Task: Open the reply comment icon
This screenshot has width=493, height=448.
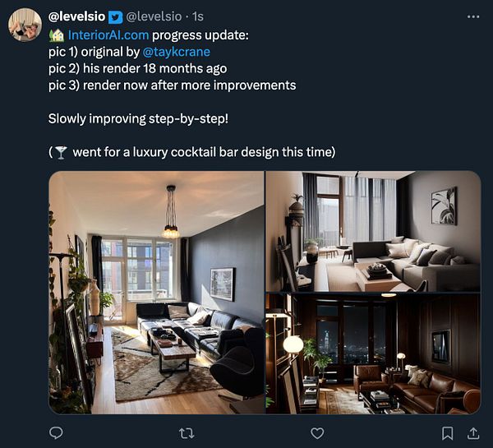Action: pyautogui.click(x=56, y=433)
